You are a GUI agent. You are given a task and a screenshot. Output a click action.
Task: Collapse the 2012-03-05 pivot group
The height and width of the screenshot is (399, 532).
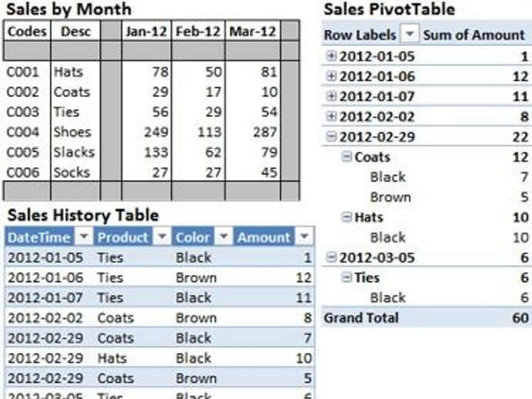click(331, 257)
